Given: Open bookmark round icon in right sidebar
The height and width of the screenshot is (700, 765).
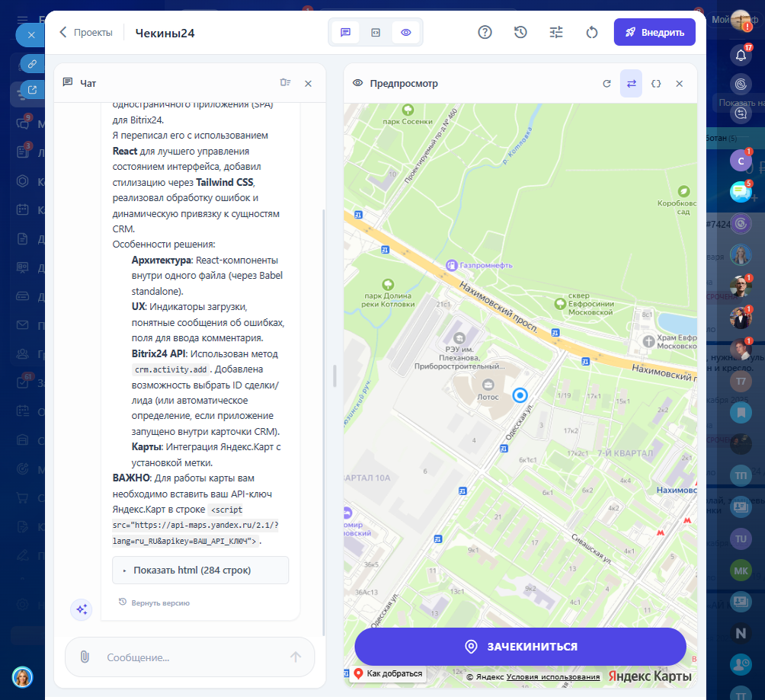Looking at the screenshot, I should [741, 413].
